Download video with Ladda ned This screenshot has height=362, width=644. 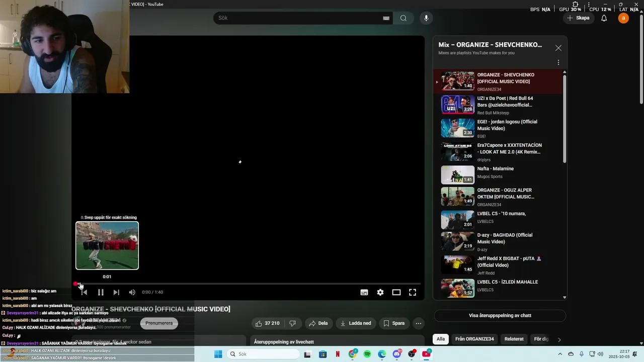tap(356, 323)
